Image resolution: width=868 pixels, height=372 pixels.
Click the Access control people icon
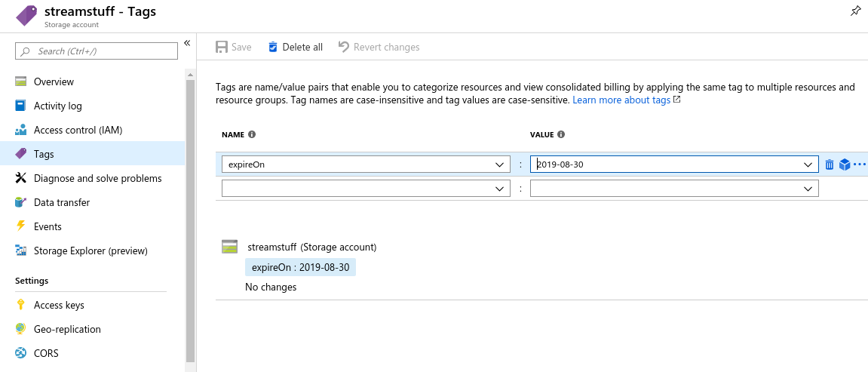pyautogui.click(x=21, y=130)
